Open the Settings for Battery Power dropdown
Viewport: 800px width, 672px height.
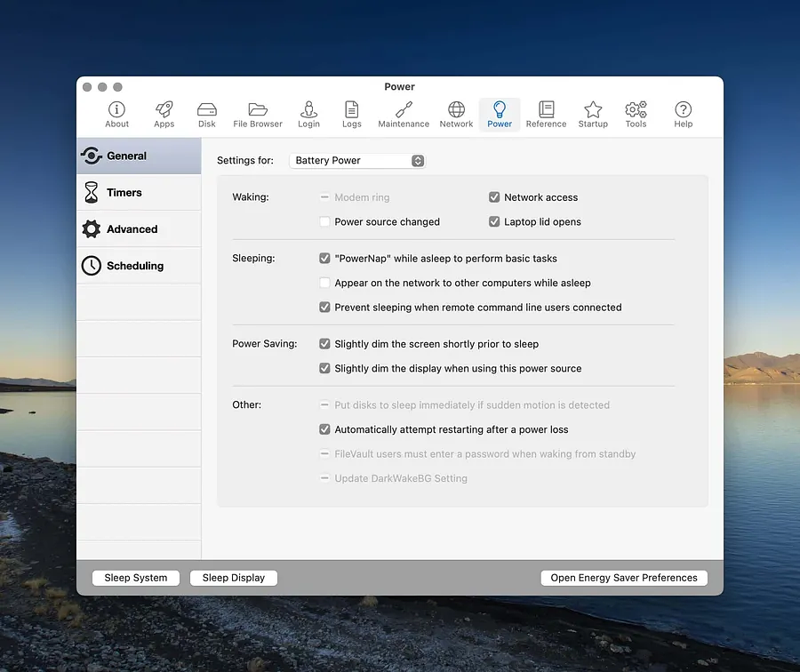(x=357, y=161)
